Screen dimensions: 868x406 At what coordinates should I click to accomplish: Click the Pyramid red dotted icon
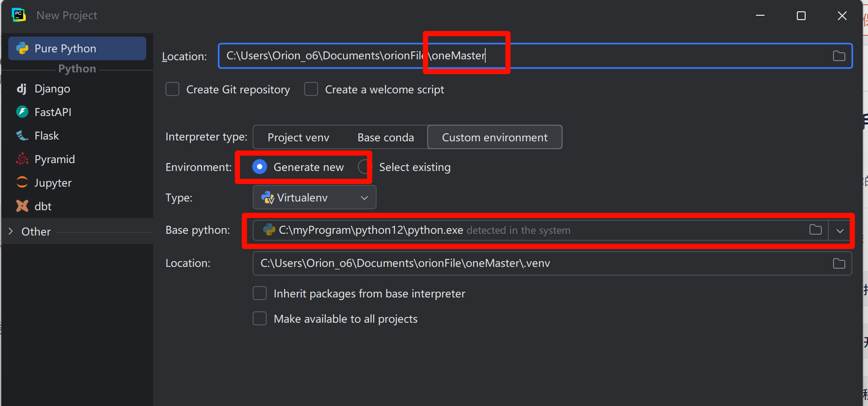pyautogui.click(x=22, y=159)
